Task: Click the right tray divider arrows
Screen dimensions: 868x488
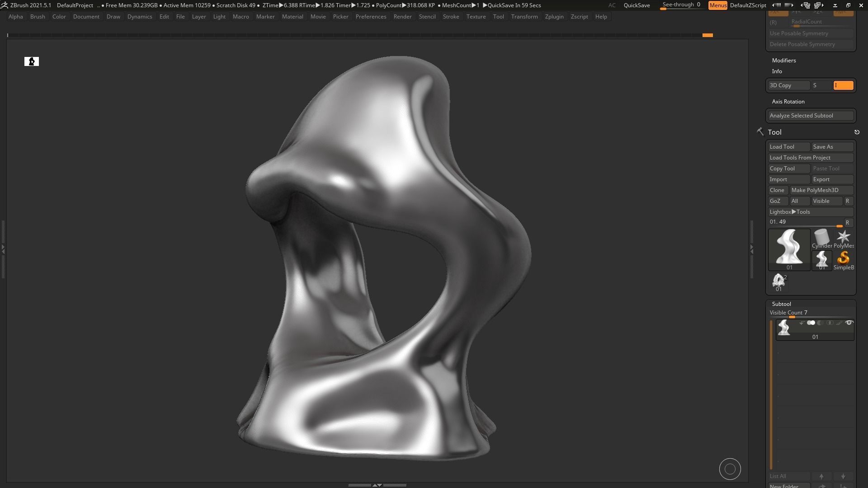Action: coord(751,249)
